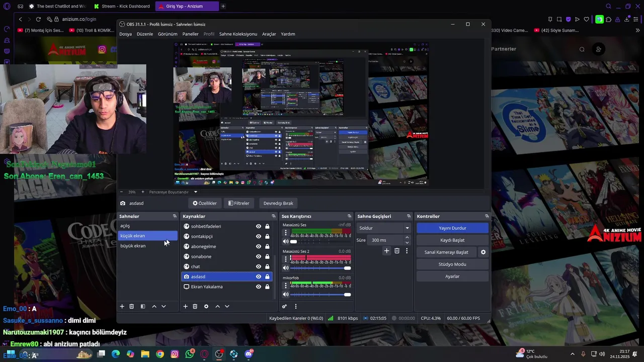
Task: Open Soldur transition dropdown
Action: coord(384,228)
